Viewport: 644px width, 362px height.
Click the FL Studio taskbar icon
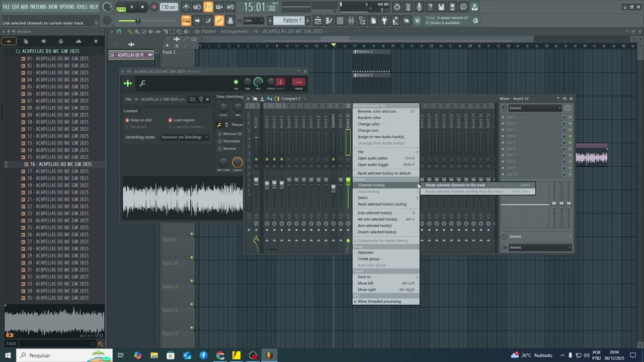pos(269,355)
